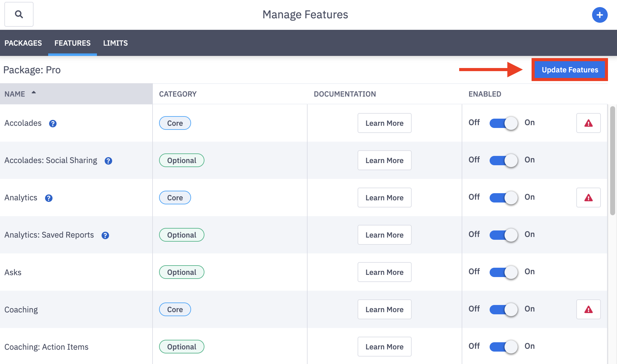This screenshot has width=617, height=364.
Task: Click Optional tag in Accolades: Social Sharing row
Action: coord(181,160)
